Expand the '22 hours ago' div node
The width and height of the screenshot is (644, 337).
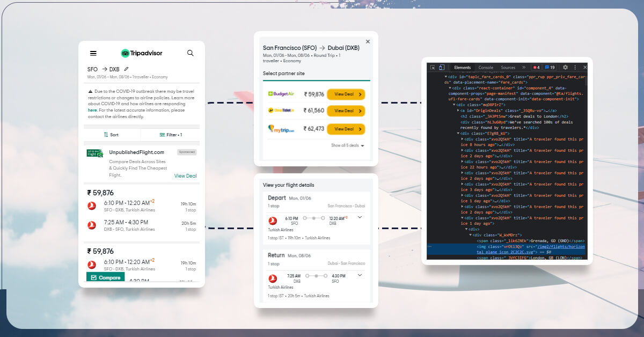point(463,162)
